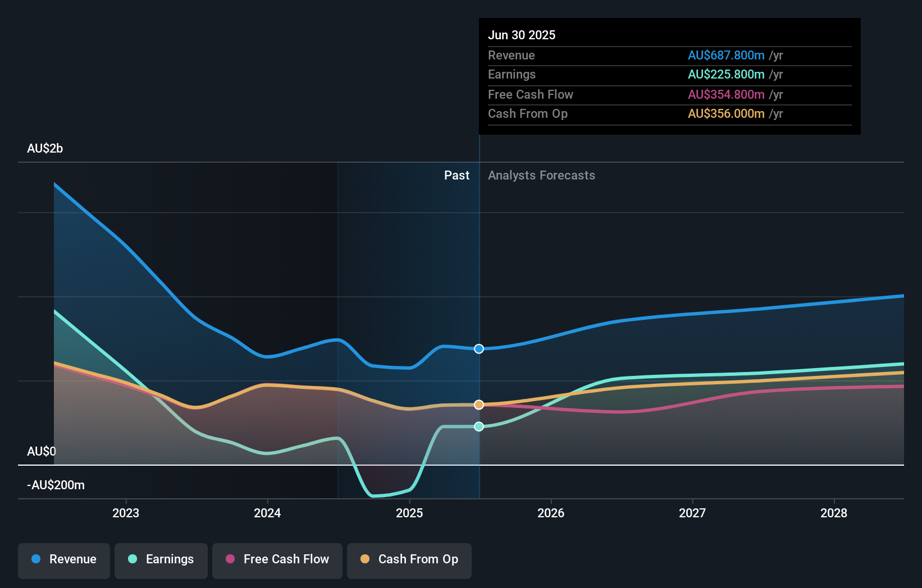Select the Revenue data point marker on the chart

(479, 348)
